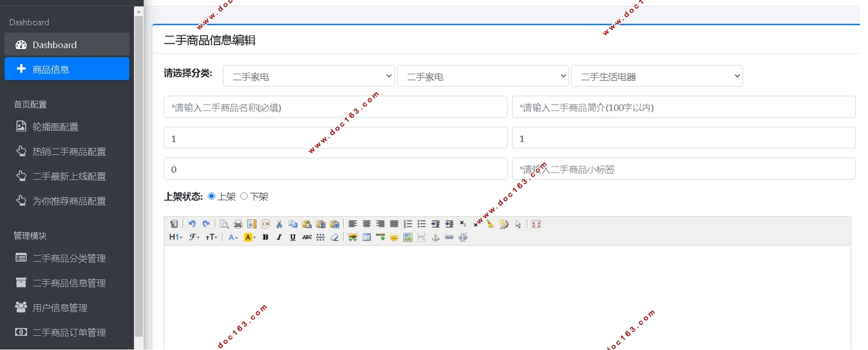Screen dimensions: 868x350
Task: Insert page break in editor
Action: tap(421, 237)
